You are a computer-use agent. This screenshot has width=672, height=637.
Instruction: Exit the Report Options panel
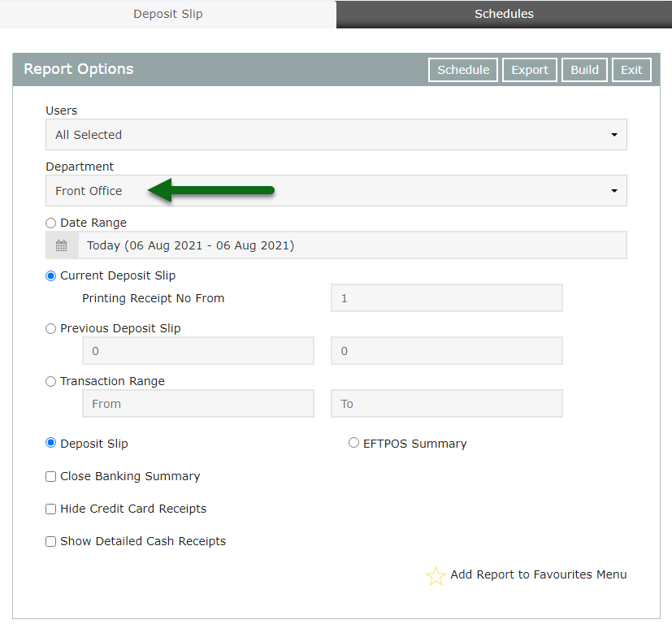click(x=631, y=70)
